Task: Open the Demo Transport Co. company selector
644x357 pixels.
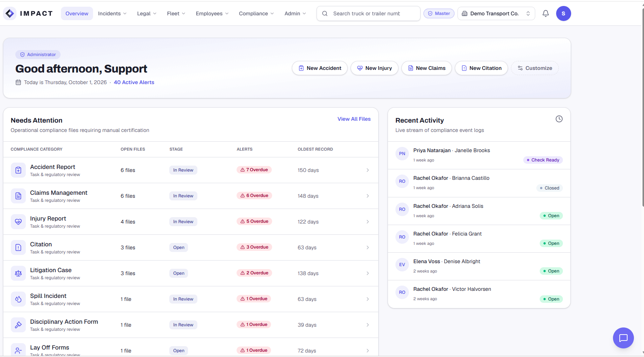Action: coord(496,13)
